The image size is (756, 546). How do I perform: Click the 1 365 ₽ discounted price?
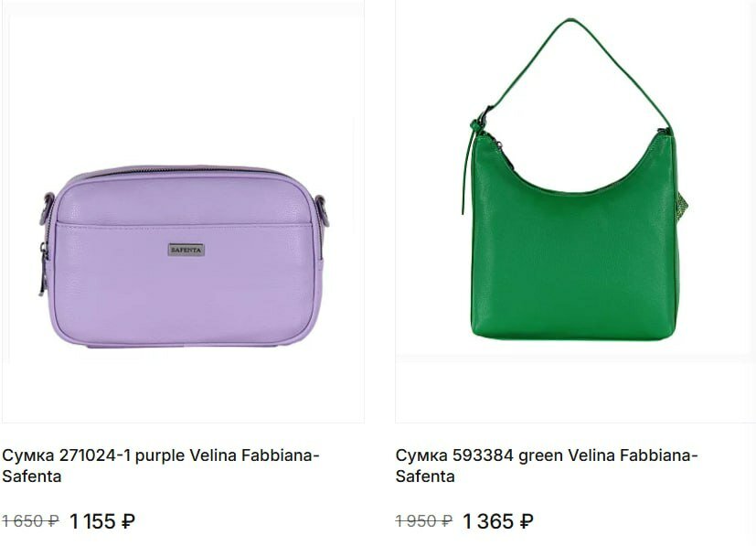point(497,521)
